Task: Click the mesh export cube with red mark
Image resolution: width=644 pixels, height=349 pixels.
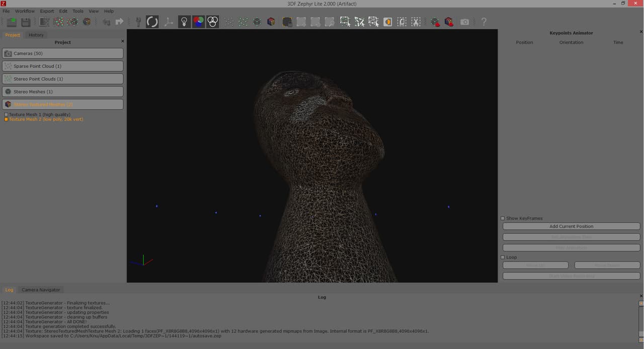Action: point(435,22)
